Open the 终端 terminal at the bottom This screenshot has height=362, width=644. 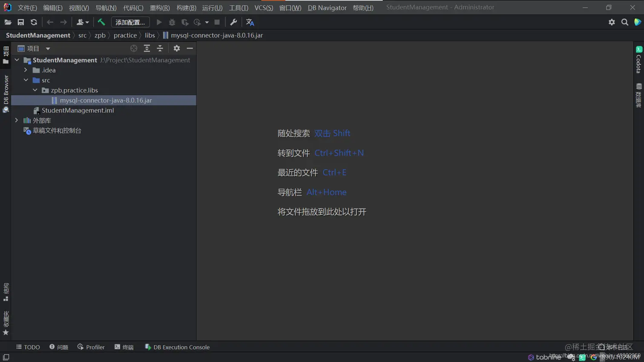(124, 347)
